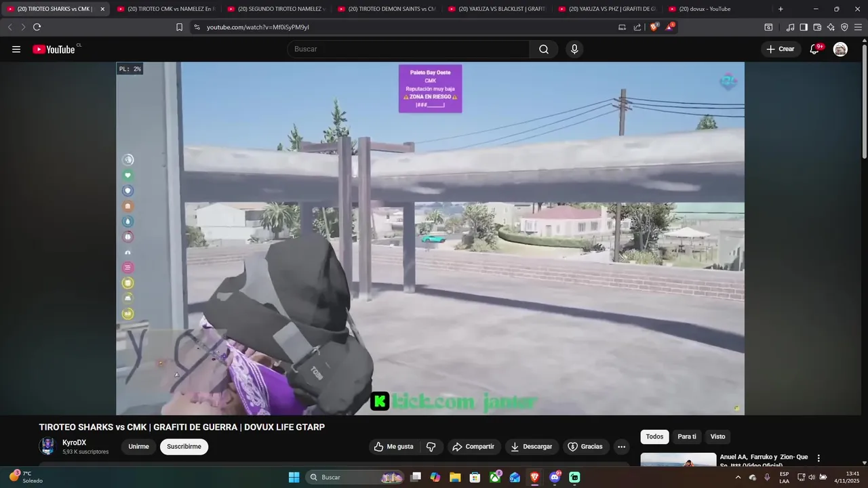Click the Unirme button
868x488 pixels.
[x=138, y=447]
